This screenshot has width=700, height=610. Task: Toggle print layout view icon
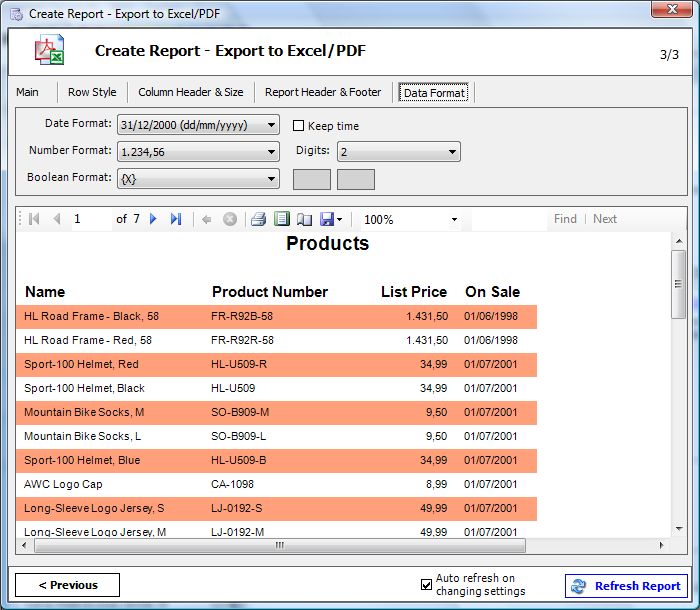pos(282,219)
